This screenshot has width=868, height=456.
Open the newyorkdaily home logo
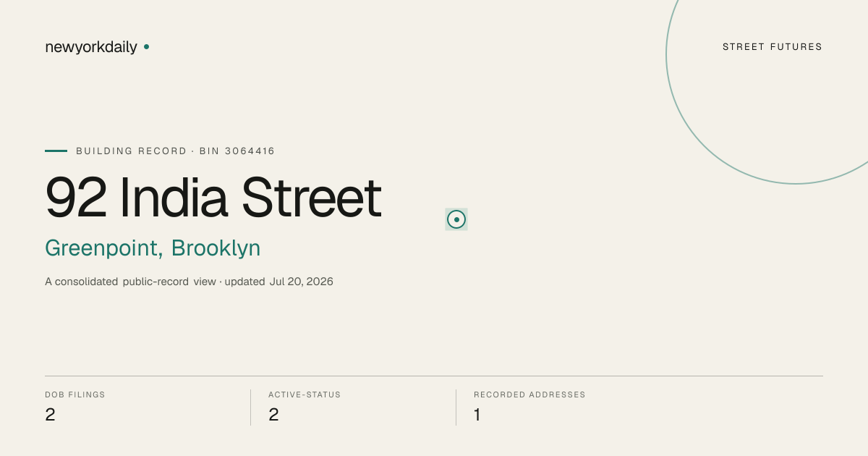coord(91,47)
